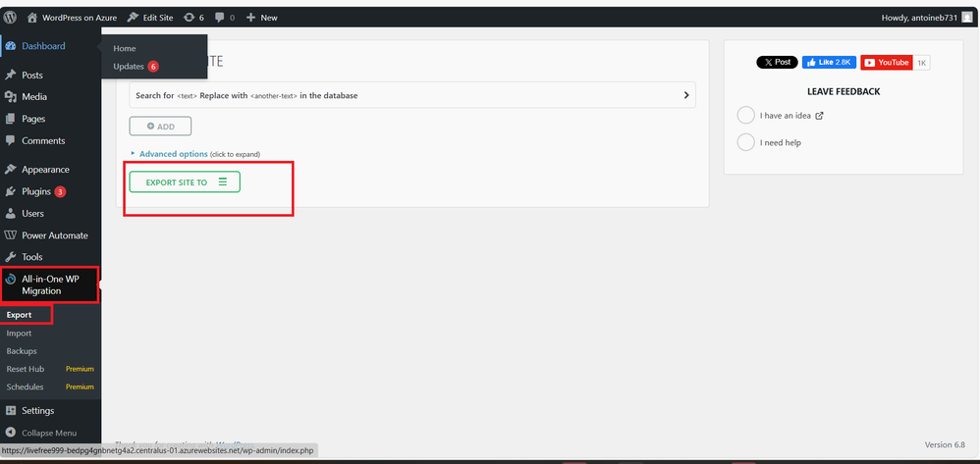
Task: Open the comments bubble showing 0
Action: click(x=225, y=18)
